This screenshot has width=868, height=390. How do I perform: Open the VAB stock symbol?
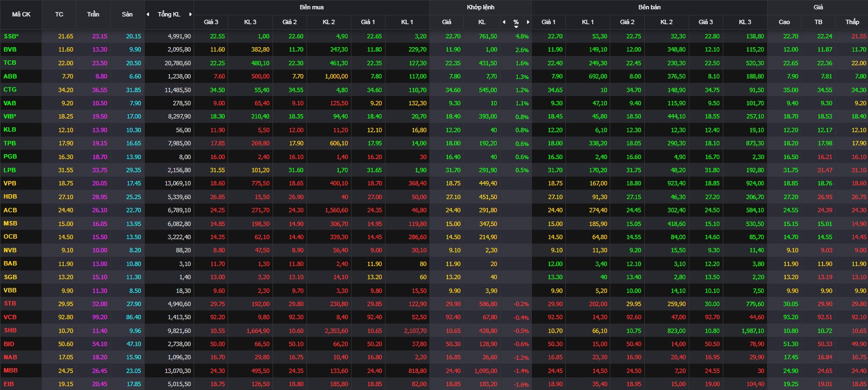click(x=10, y=103)
